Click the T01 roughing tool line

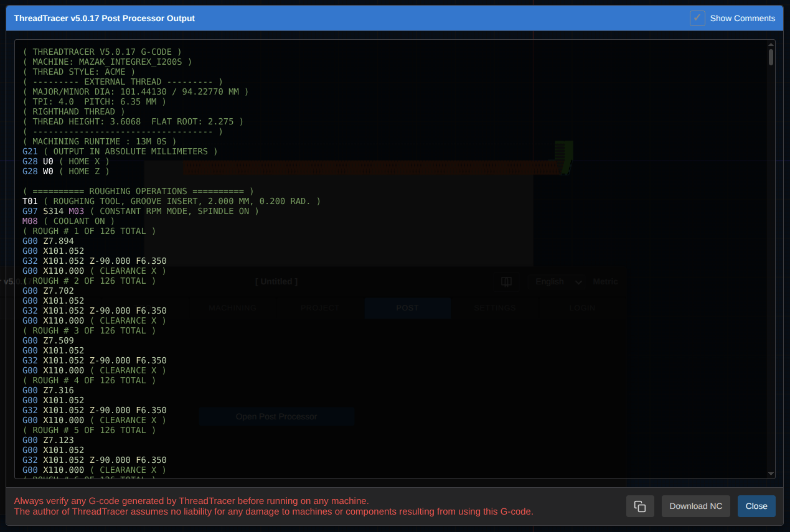(172, 201)
